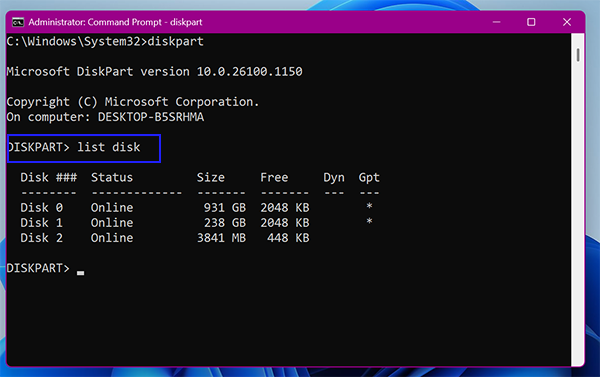Screen dimensions: 600x377
Task: Click the '238 GB' size value
Action: point(225,223)
